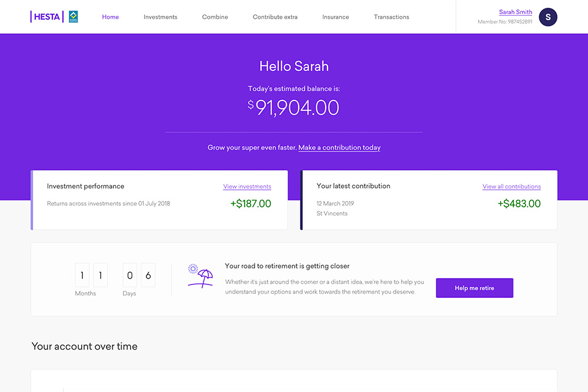
Task: Click the beach umbrella retirement icon
Action: click(200, 276)
